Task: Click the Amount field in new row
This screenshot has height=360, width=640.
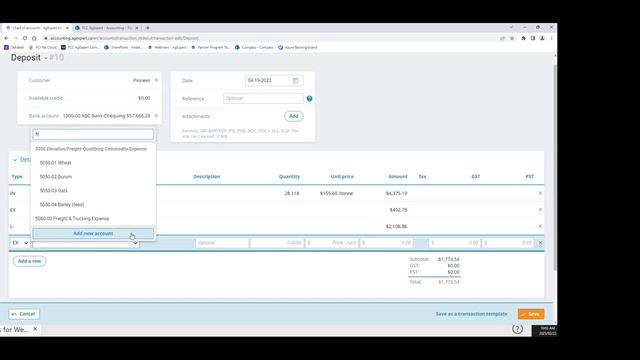Action: (387, 243)
